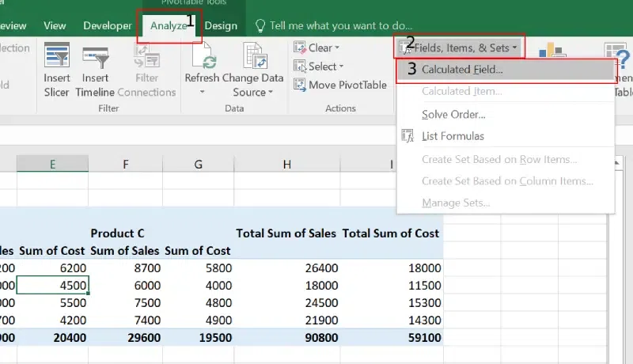This screenshot has width=633, height=364.
Task: Expand the Refresh dropdown arrow
Action: [202, 93]
